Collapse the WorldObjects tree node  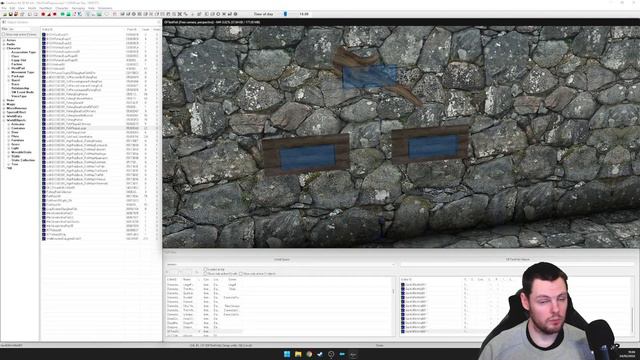(4, 120)
